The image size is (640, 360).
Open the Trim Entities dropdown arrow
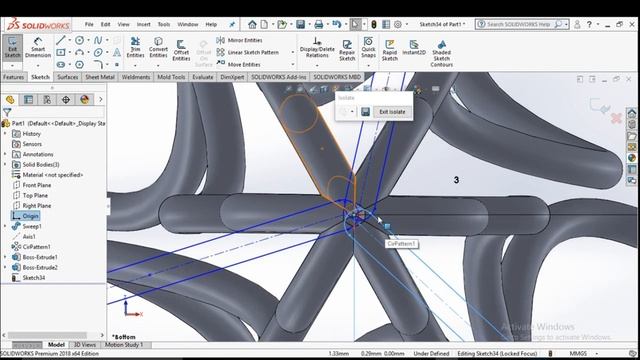click(135, 65)
